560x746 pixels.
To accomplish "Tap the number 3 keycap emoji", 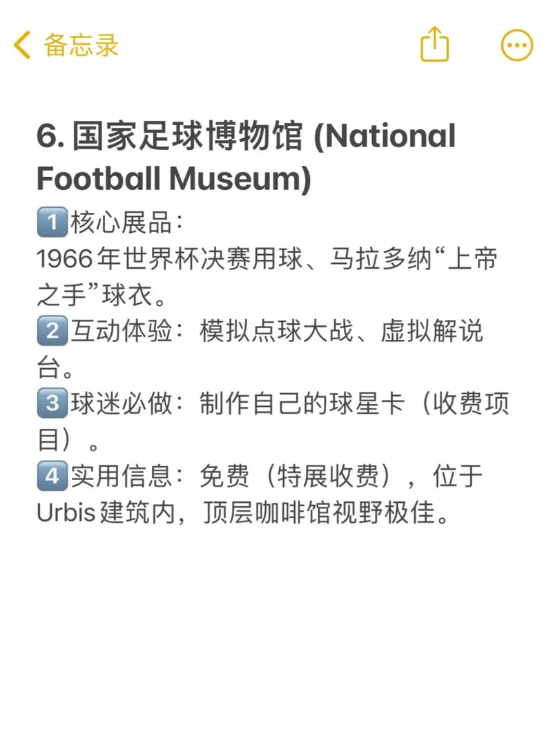I will point(52,403).
